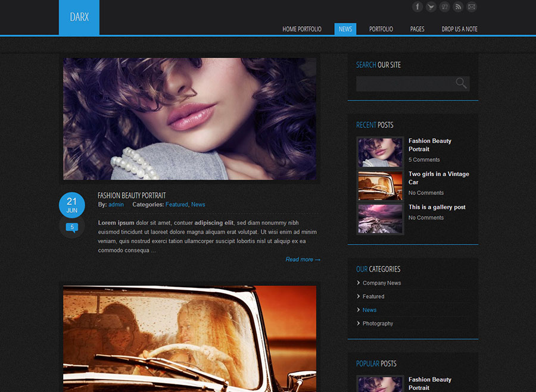Open the Portfolio menu item
The height and width of the screenshot is (392, 536).
click(381, 29)
